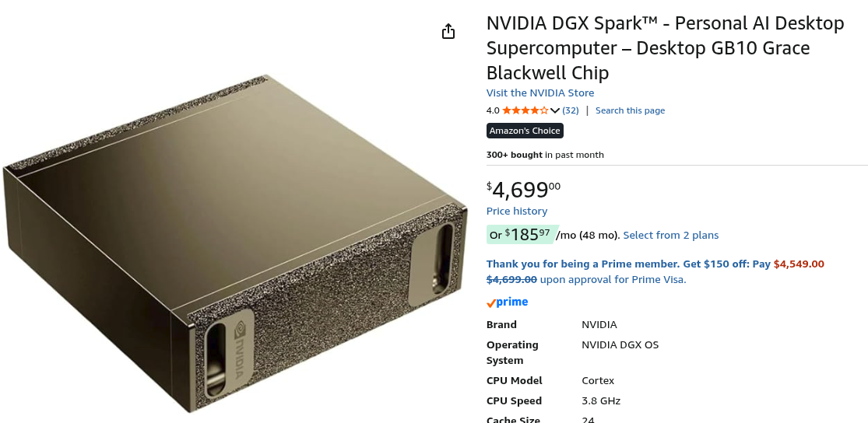
Task: Click the NVIDIA DGX Spark product title
Action: pyautogui.click(x=665, y=48)
